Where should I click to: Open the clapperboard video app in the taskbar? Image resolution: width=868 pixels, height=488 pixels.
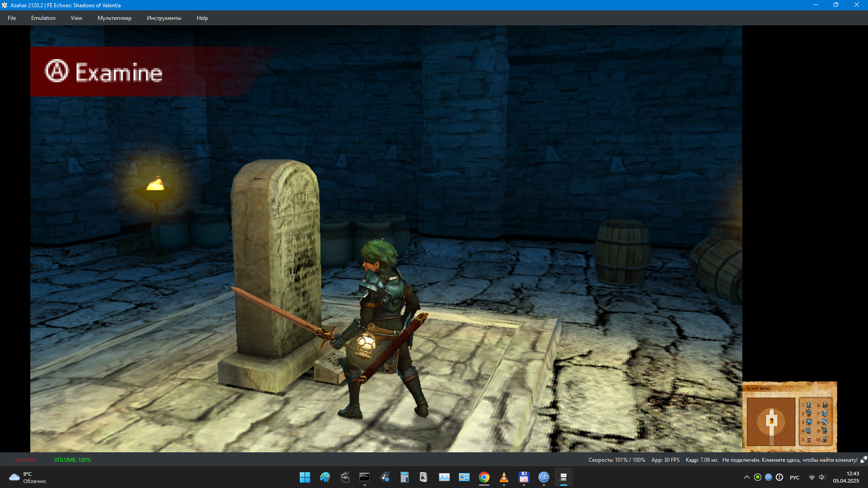coord(345,477)
